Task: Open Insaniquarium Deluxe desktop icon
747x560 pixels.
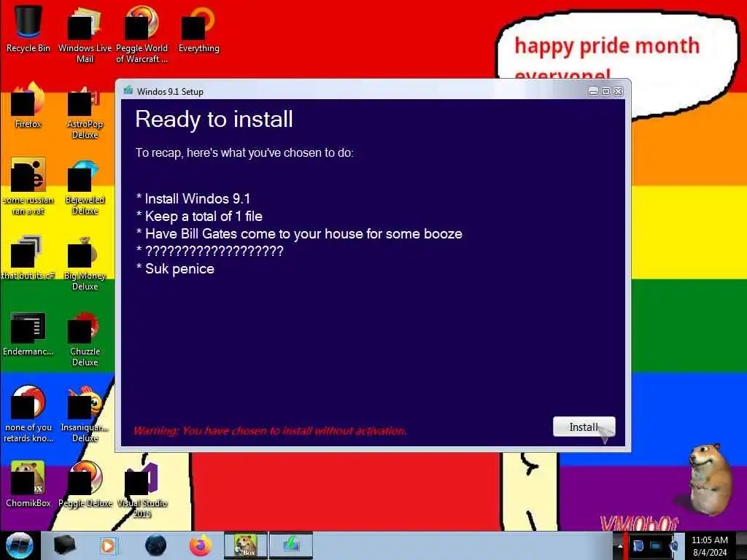Action: tap(85, 414)
